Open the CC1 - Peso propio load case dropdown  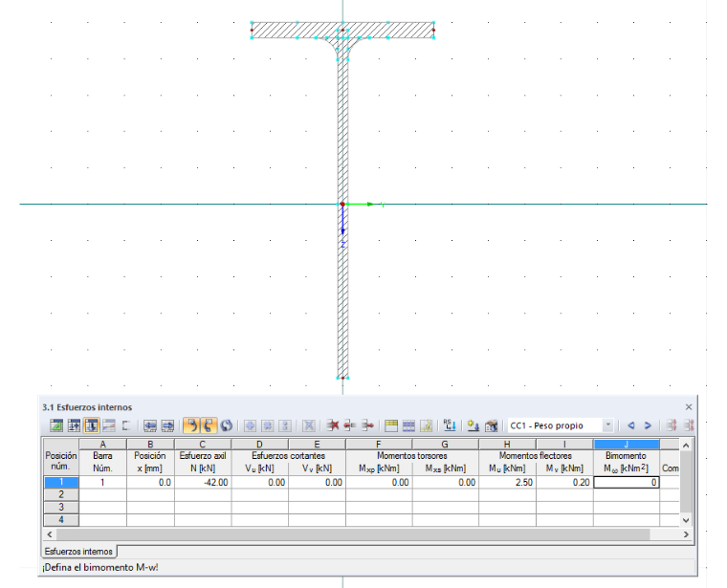(x=607, y=425)
